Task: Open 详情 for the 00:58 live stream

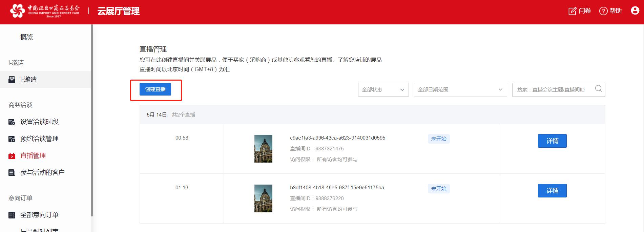Action: (x=552, y=141)
